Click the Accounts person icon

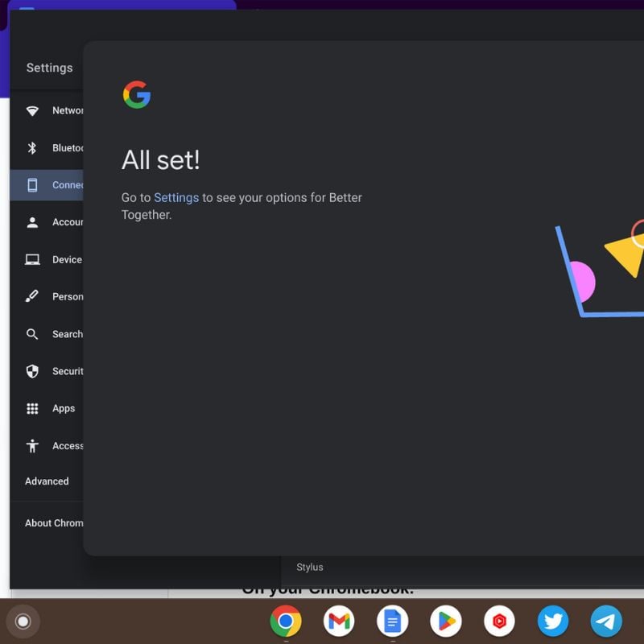(32, 222)
